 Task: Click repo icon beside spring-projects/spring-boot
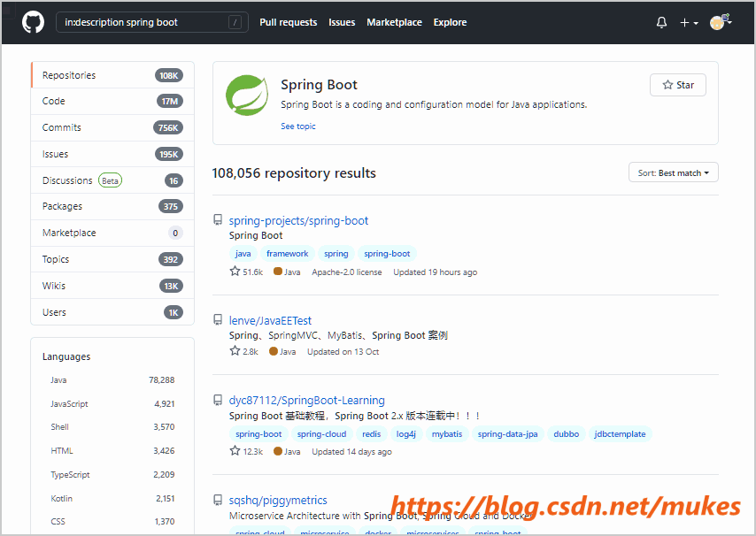coord(218,220)
